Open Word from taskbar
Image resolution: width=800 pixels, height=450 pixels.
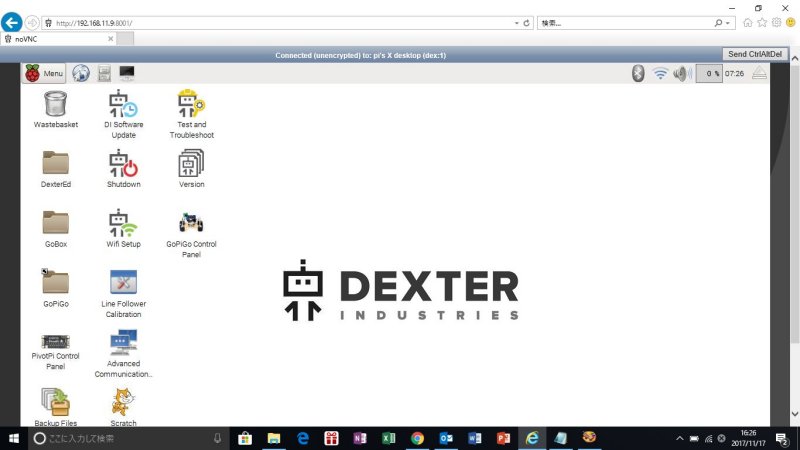tap(474, 438)
